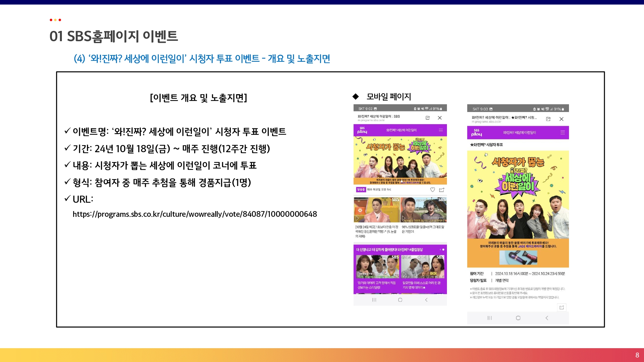Close the right mobile browser with X
The width and height of the screenshot is (644, 362).
click(561, 119)
